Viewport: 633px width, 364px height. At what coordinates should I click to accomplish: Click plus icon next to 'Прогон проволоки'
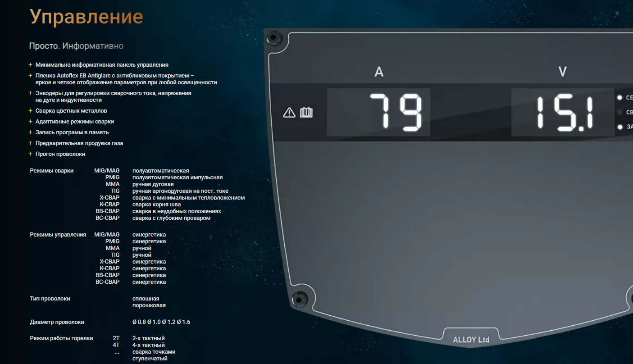pos(31,154)
